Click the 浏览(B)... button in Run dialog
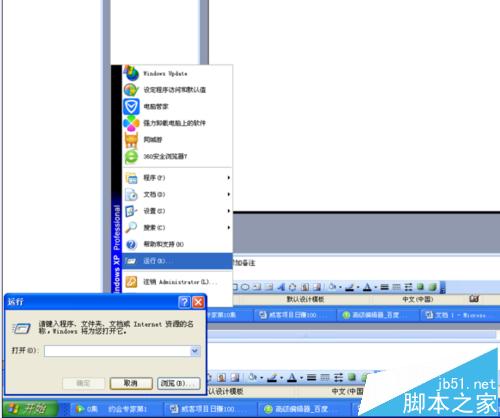This screenshot has height=418, width=500. [x=179, y=383]
